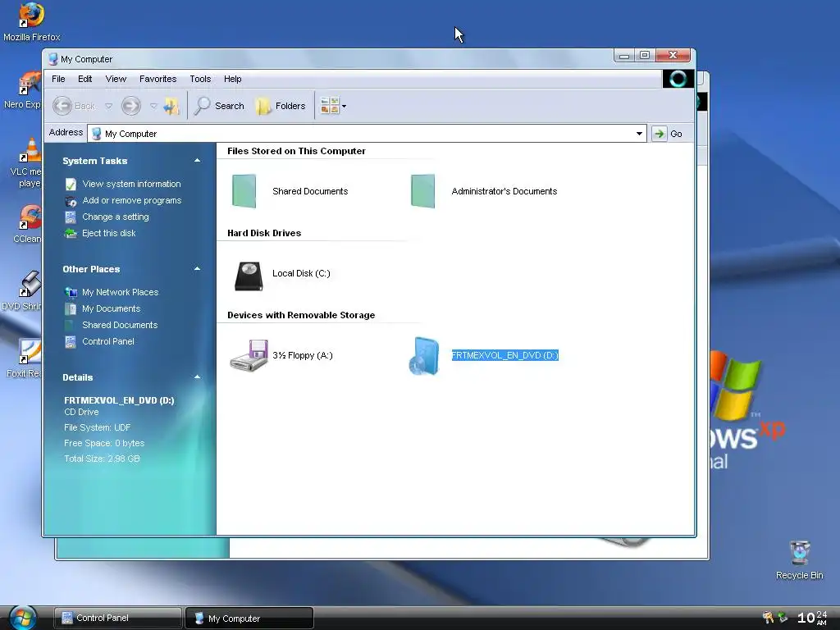
Task: Open the Views dropdown arrow
Action: (x=344, y=107)
